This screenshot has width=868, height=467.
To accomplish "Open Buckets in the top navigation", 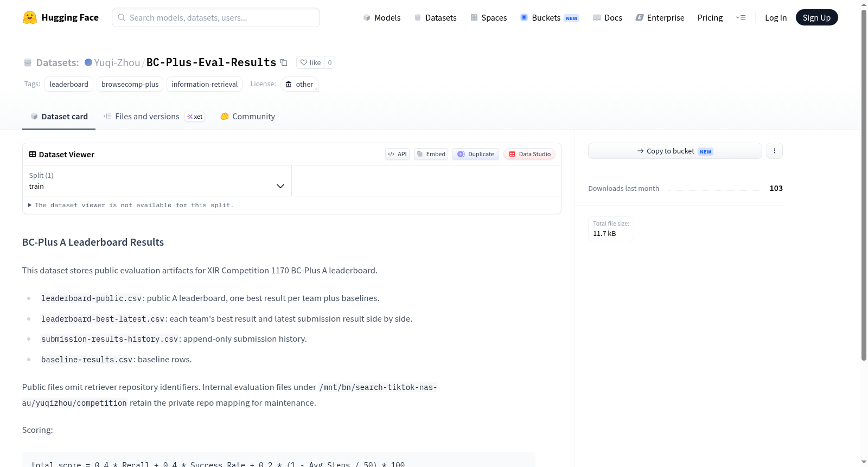I will (x=550, y=17).
